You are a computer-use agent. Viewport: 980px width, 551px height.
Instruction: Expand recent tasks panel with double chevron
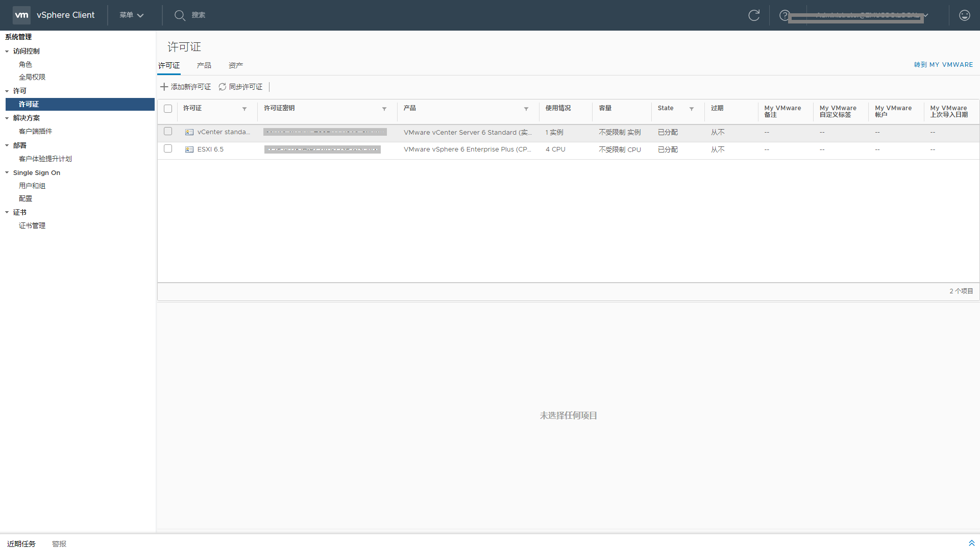971,543
